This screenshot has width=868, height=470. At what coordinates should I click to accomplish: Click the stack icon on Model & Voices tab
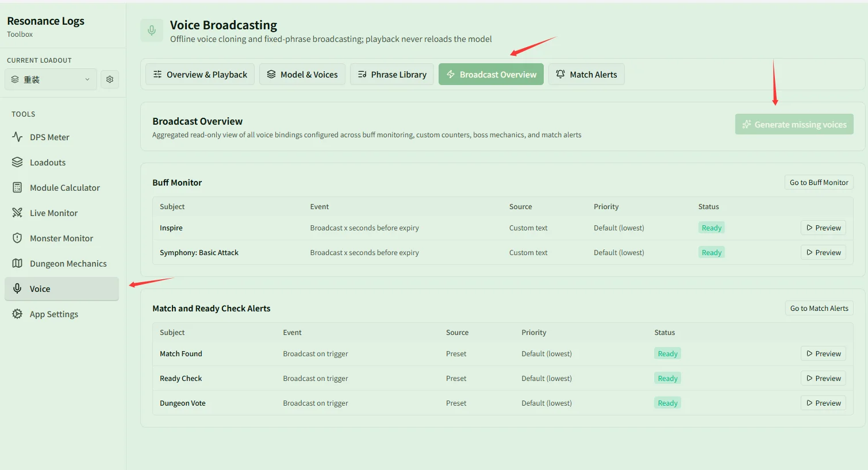(271, 74)
